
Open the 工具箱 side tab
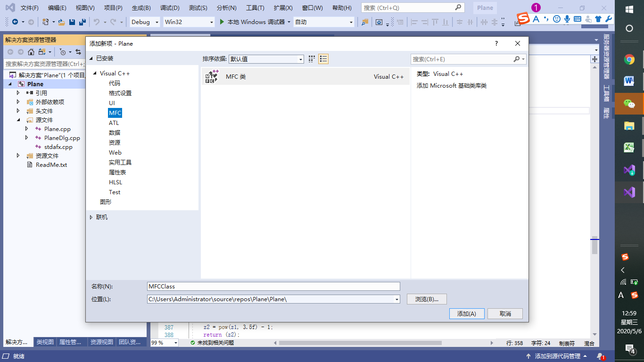point(606,93)
